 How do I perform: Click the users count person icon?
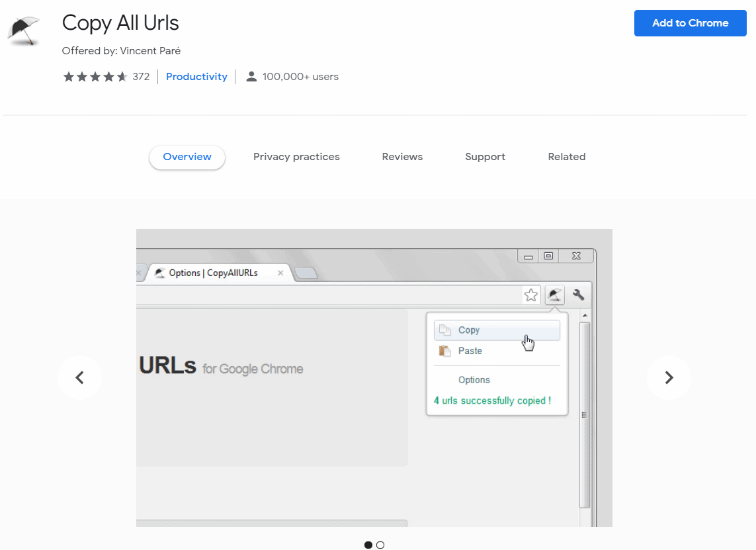[x=251, y=76]
